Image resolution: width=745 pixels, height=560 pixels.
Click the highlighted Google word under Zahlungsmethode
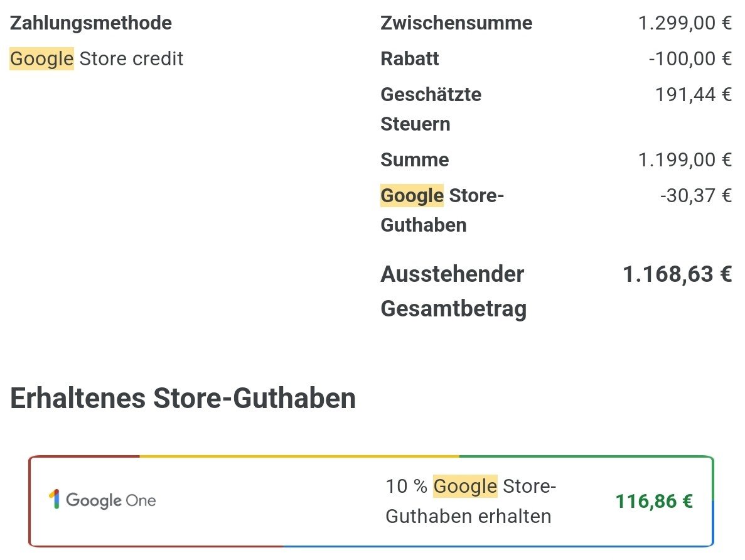click(x=42, y=59)
